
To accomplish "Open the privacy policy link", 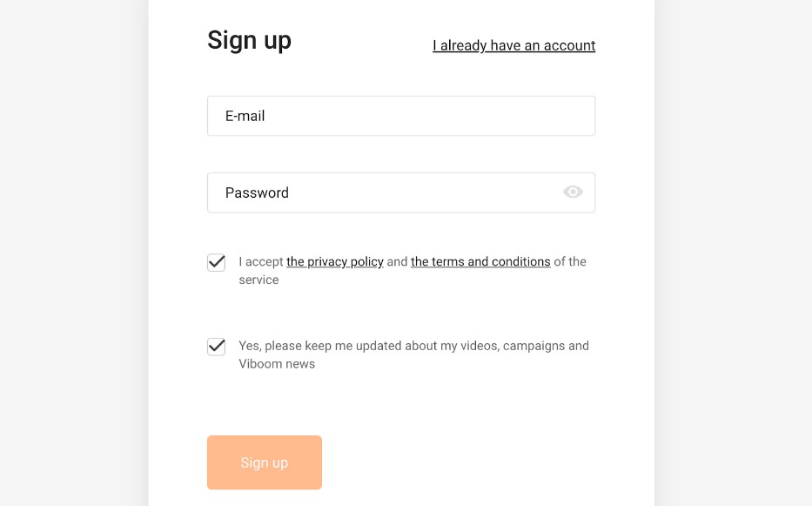I will pyautogui.click(x=335, y=261).
